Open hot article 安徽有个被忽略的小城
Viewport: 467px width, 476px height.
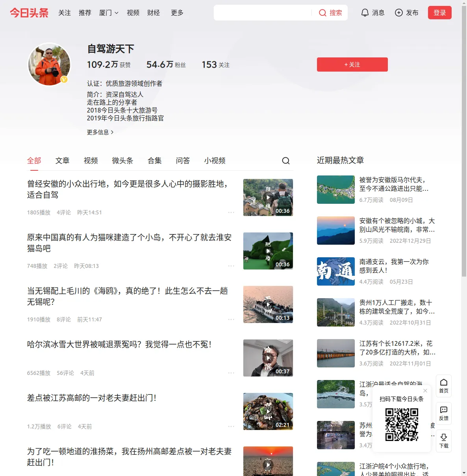pyautogui.click(x=397, y=225)
